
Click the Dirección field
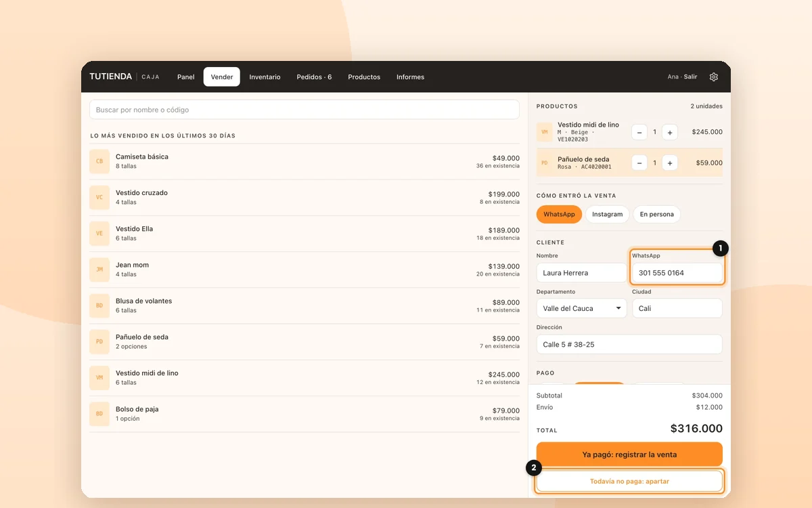[629, 344]
